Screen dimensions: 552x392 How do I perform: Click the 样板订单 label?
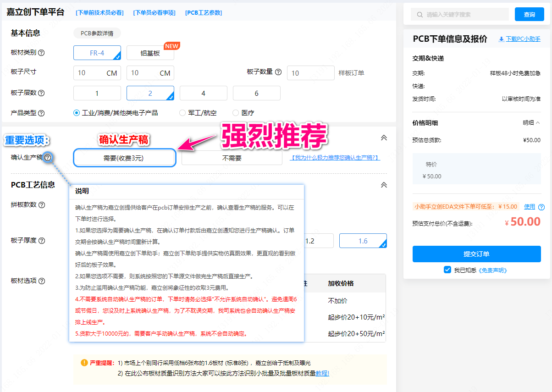click(352, 73)
